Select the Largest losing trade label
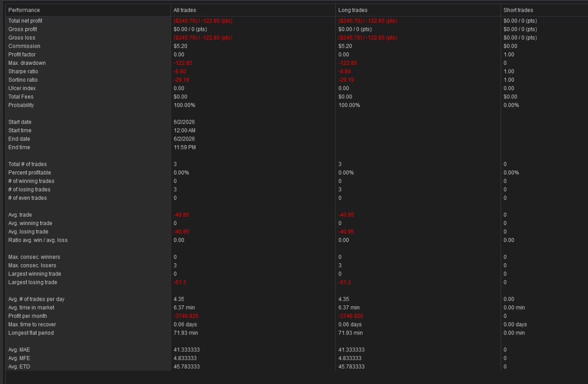588x384 pixels. 33,282
